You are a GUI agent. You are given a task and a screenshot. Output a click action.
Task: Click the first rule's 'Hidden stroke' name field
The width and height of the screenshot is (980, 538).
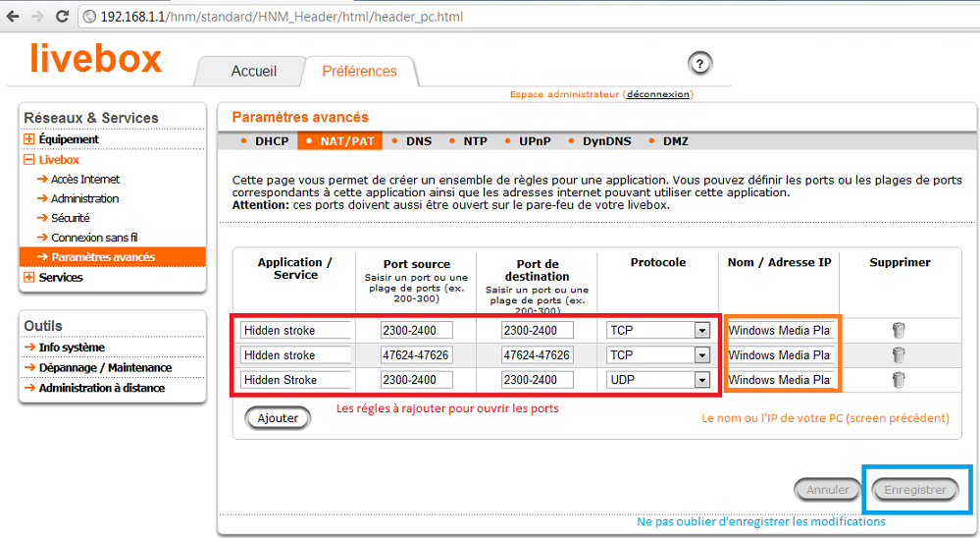[295, 330]
